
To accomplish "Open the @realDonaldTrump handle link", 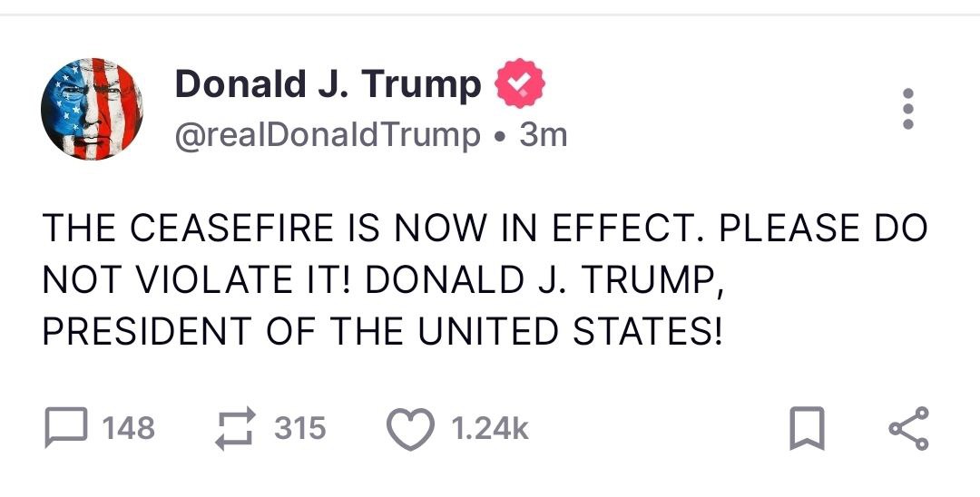I will [x=328, y=135].
